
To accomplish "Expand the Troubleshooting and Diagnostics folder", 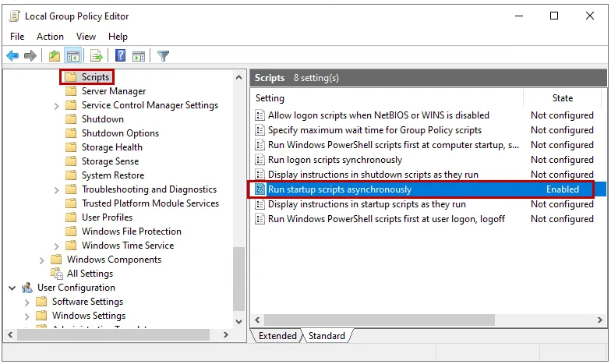I will (x=57, y=189).
